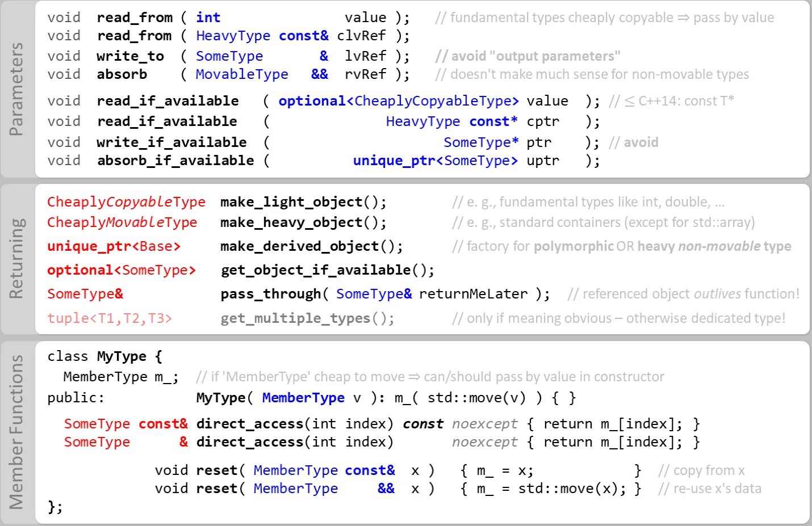Click 'make_derived_object()' function
The width and height of the screenshot is (812, 526).
[x=312, y=246]
